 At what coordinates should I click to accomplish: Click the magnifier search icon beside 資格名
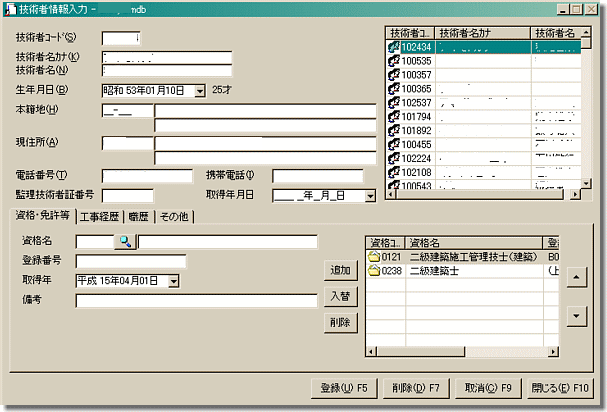click(126, 241)
